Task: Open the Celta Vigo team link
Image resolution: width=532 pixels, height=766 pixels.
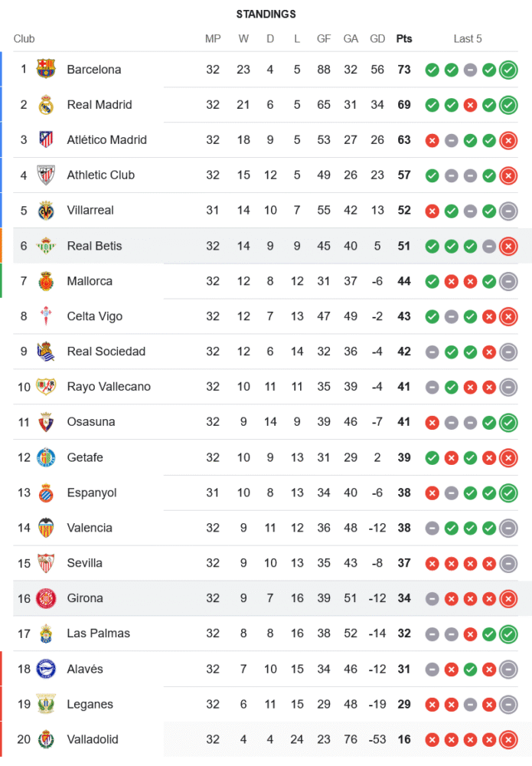Action: [x=94, y=316]
